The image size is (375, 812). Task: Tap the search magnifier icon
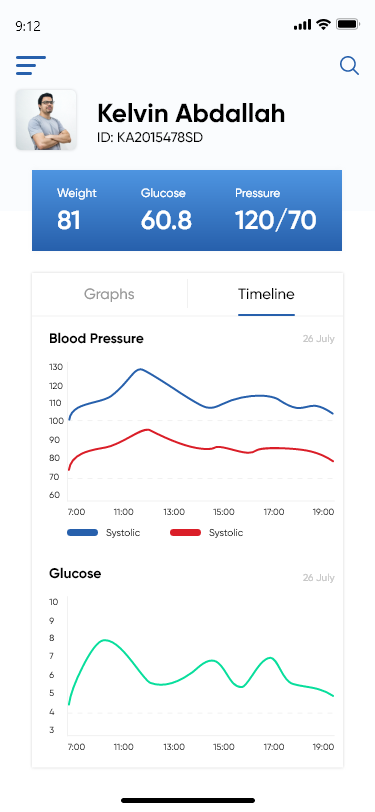(349, 66)
